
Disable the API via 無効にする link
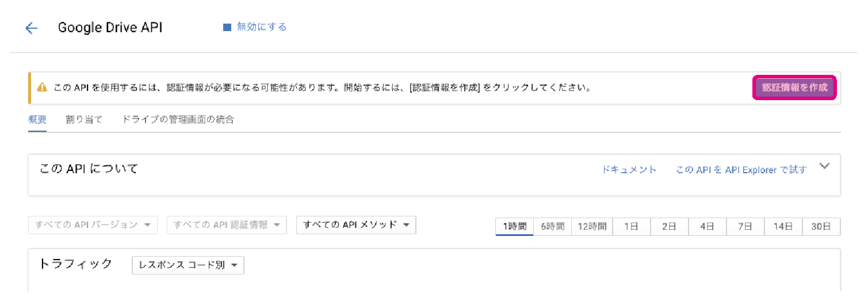(262, 27)
